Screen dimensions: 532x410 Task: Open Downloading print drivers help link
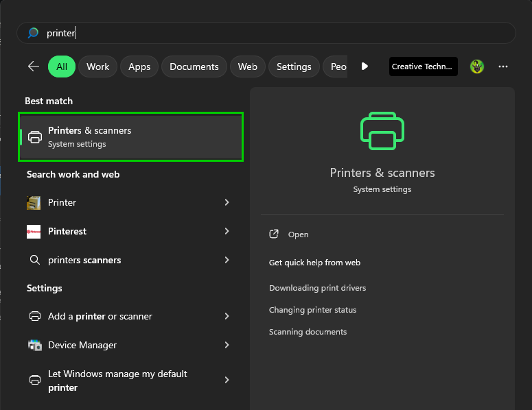317,288
